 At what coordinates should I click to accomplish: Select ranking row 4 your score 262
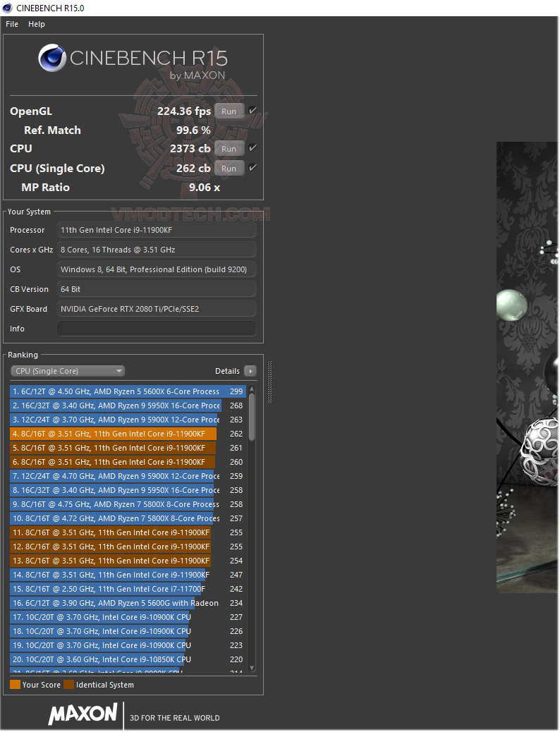pyautogui.click(x=128, y=434)
